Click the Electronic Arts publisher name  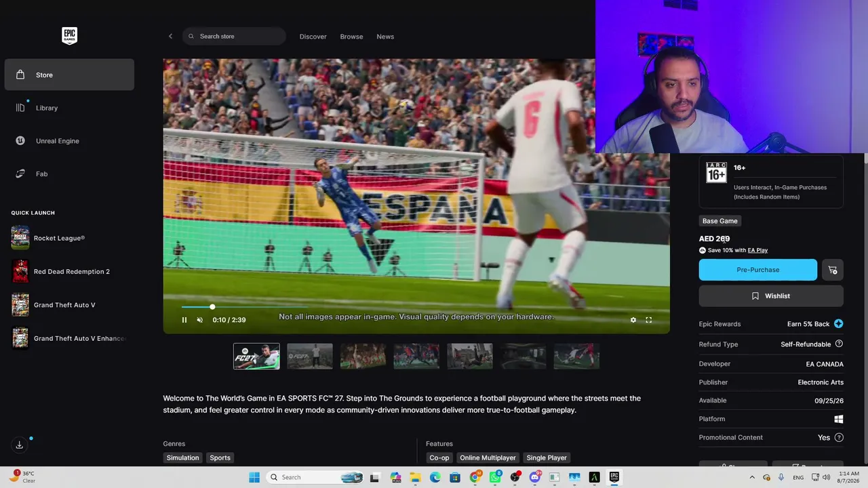click(821, 382)
